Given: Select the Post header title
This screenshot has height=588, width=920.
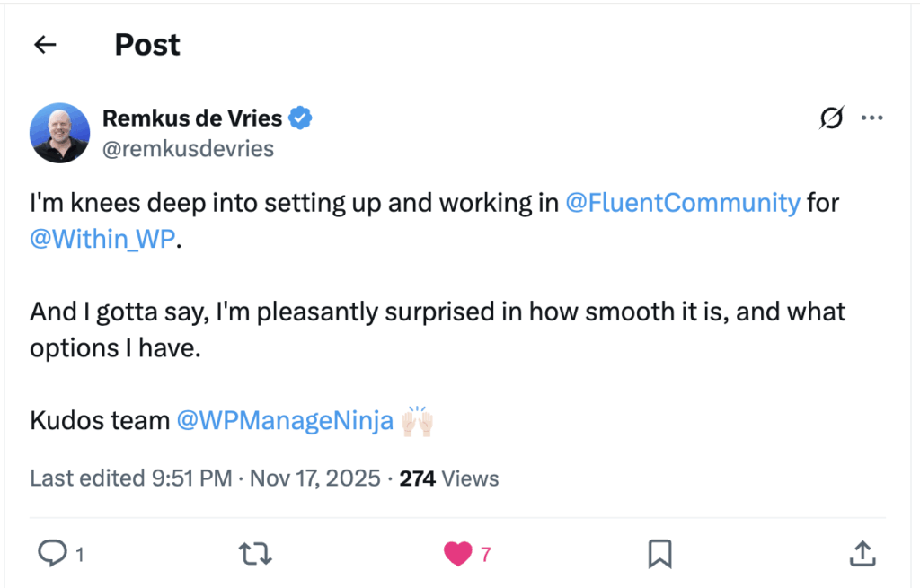Looking at the screenshot, I should [146, 44].
